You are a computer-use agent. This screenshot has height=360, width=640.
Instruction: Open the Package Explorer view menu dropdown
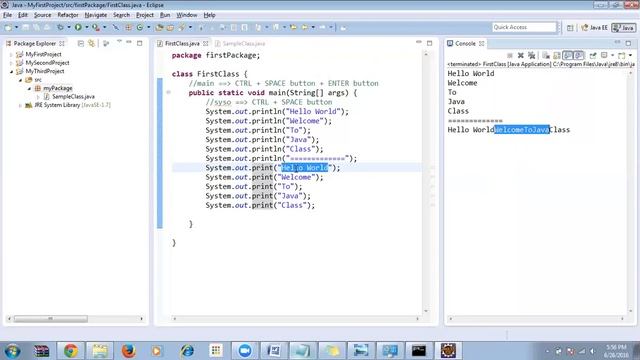click(119, 42)
